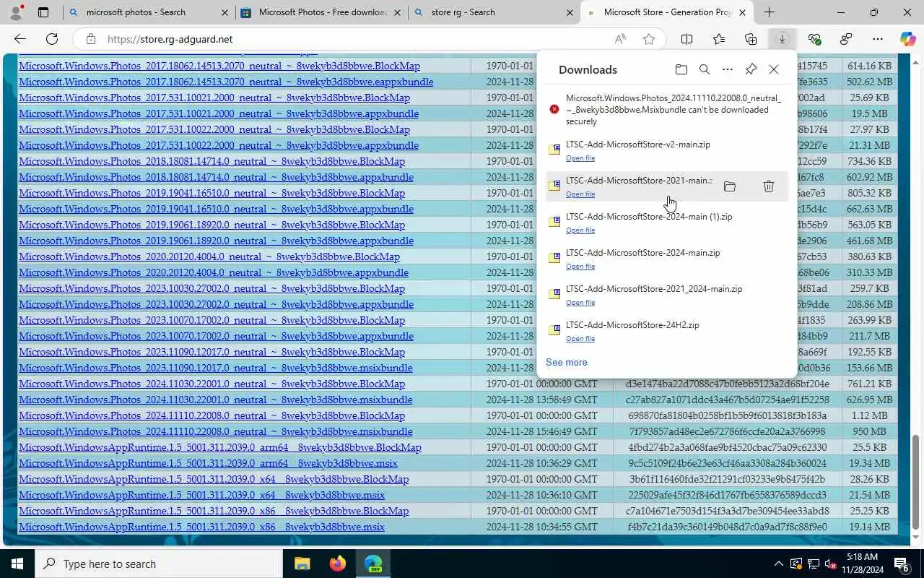
Task: Open split screen view
Action: [687, 39]
